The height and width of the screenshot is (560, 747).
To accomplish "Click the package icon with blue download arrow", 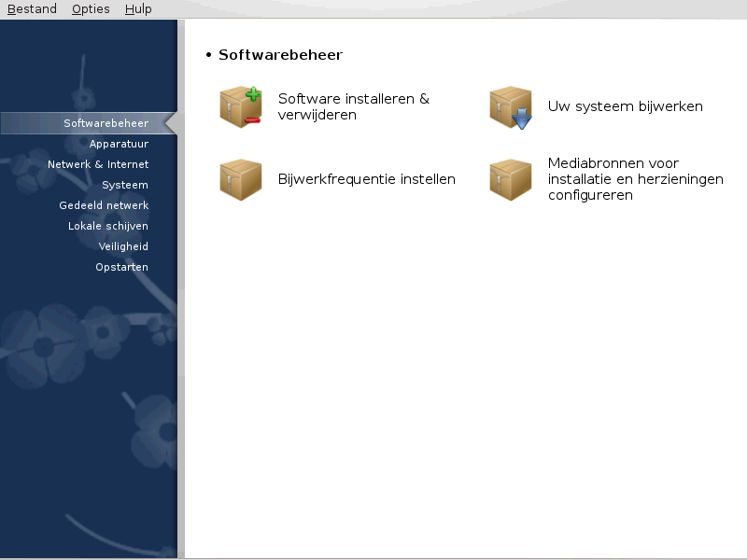I will tap(511, 107).
